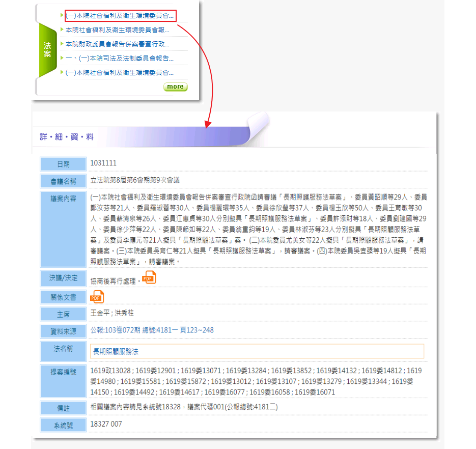This screenshot has height=449, width=476.
Task: Click the 提案編號 label cell
Action: pyautogui.click(x=63, y=372)
